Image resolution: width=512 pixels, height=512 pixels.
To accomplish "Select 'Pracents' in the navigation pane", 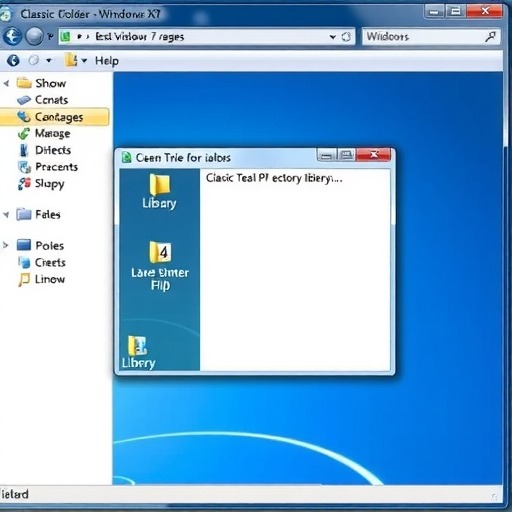I will pyautogui.click(x=56, y=167).
